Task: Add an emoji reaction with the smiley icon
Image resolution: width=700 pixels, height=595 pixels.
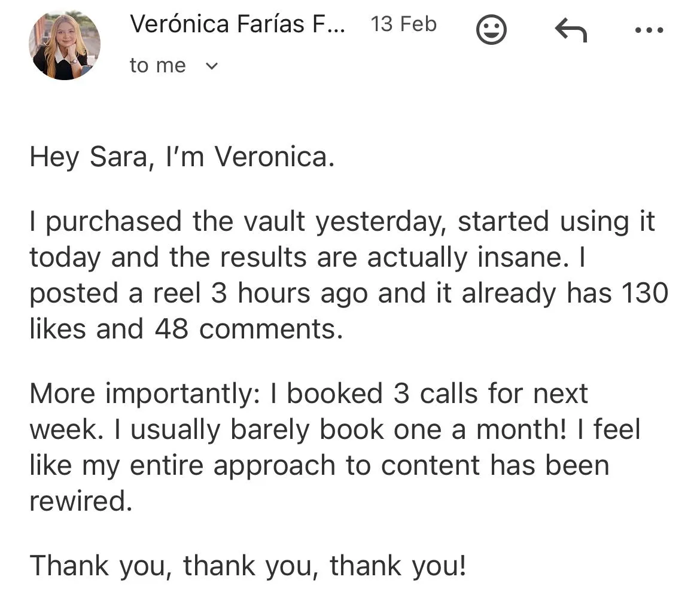Action: coord(491,30)
